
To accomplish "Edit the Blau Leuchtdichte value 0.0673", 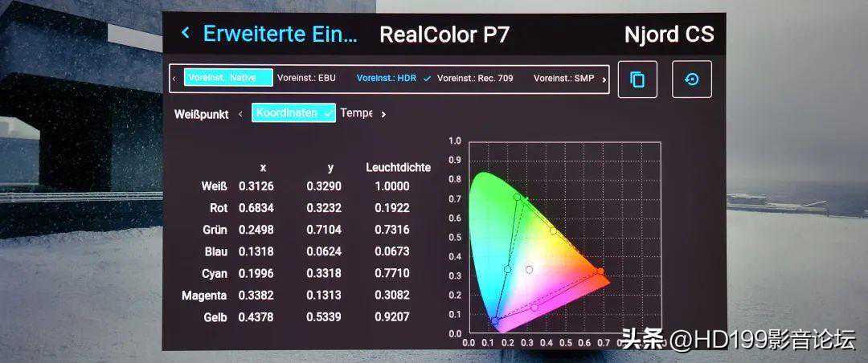I will pyautogui.click(x=391, y=251).
